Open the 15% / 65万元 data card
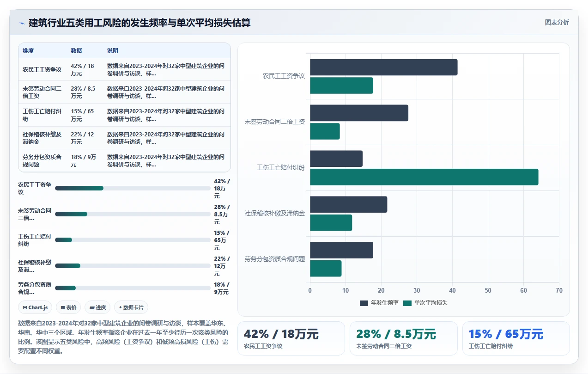The width and height of the screenshot is (588, 374). [x=516, y=338]
